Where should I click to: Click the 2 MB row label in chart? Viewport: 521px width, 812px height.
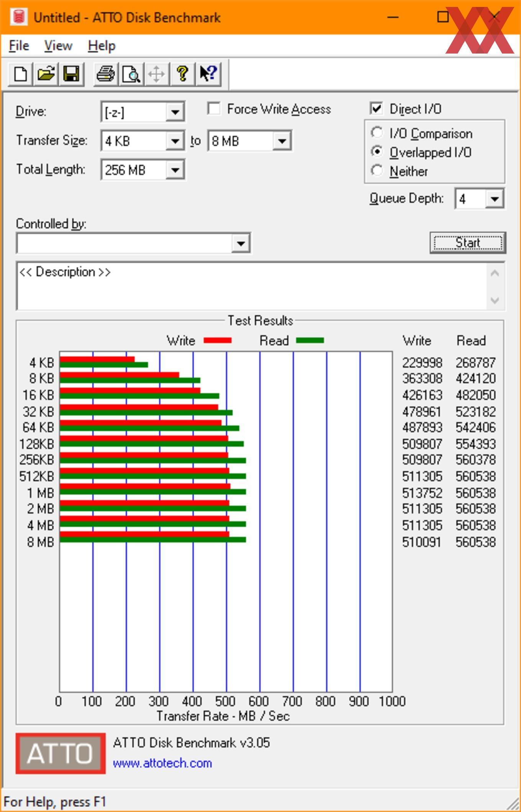[41, 509]
